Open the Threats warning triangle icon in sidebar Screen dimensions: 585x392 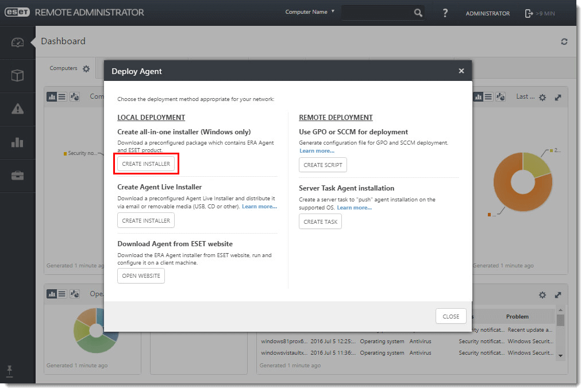click(x=18, y=109)
